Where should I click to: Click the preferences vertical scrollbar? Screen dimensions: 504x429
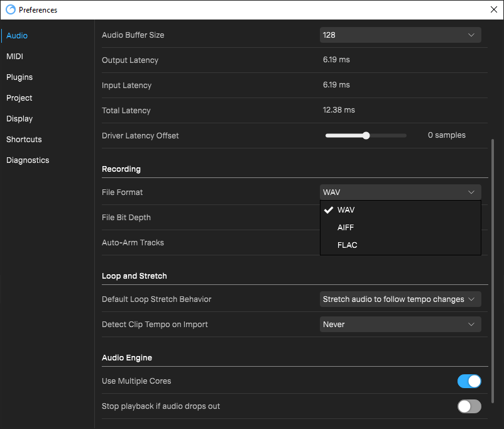[493, 270]
